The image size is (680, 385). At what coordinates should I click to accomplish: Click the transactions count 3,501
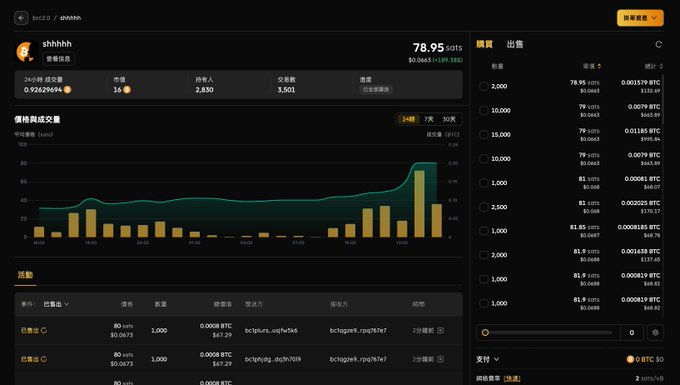(x=286, y=90)
